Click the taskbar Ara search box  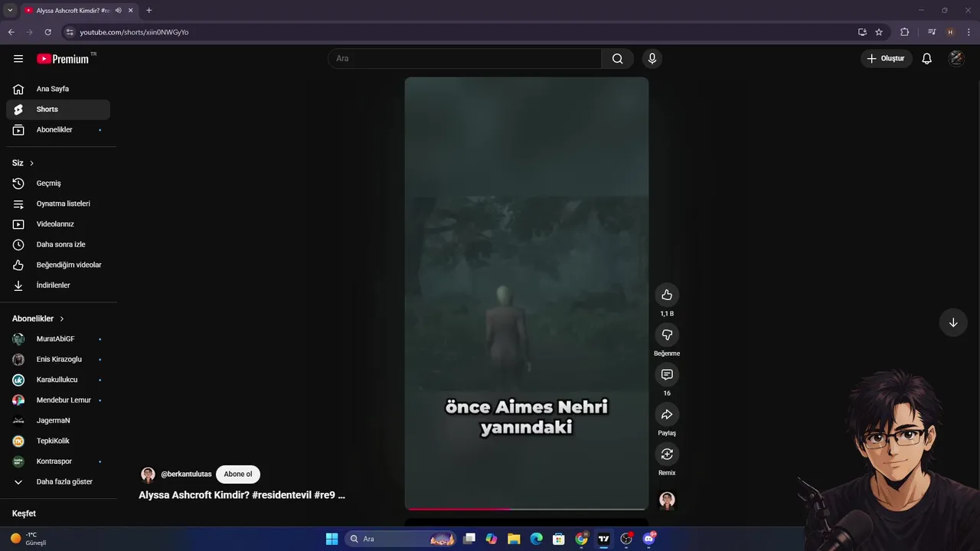(x=402, y=539)
